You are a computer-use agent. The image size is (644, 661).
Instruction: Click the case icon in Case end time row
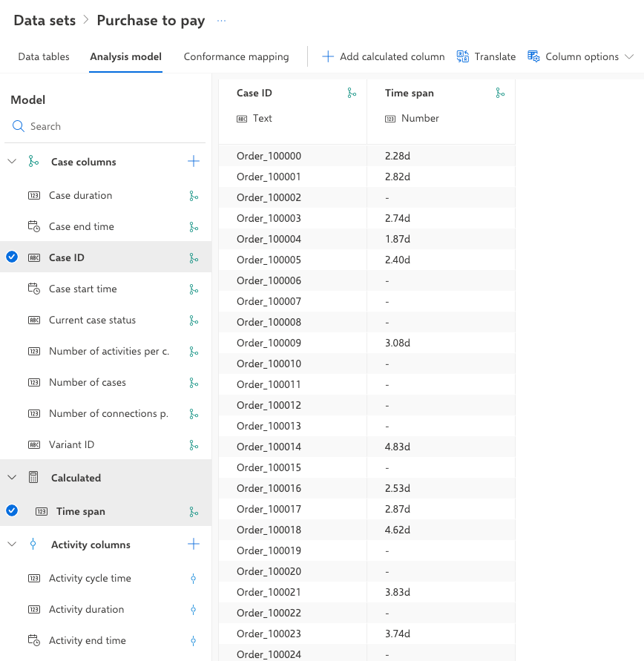[194, 227]
